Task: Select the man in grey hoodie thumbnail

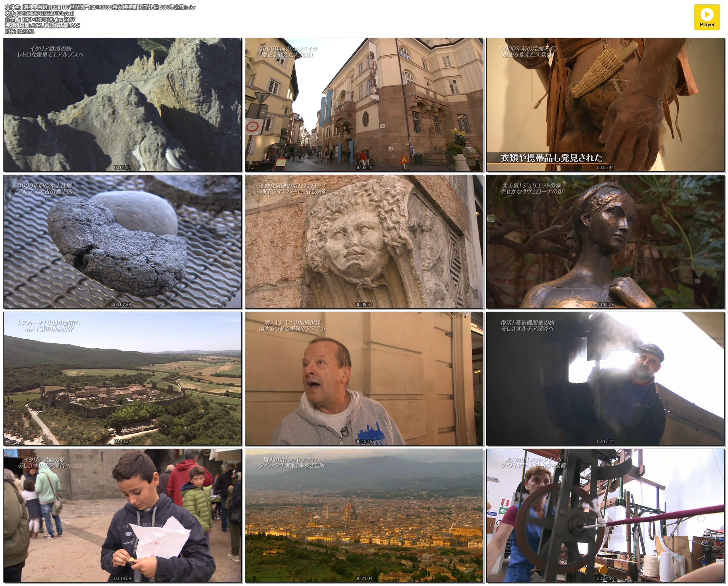Action: click(364, 379)
